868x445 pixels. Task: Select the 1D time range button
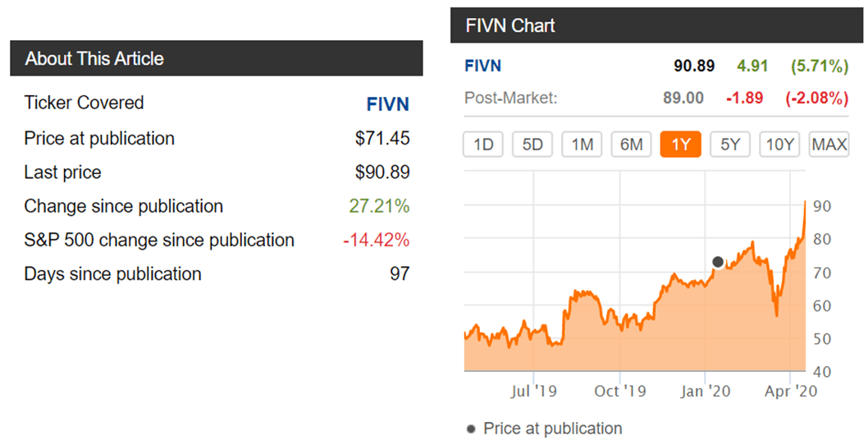[482, 145]
